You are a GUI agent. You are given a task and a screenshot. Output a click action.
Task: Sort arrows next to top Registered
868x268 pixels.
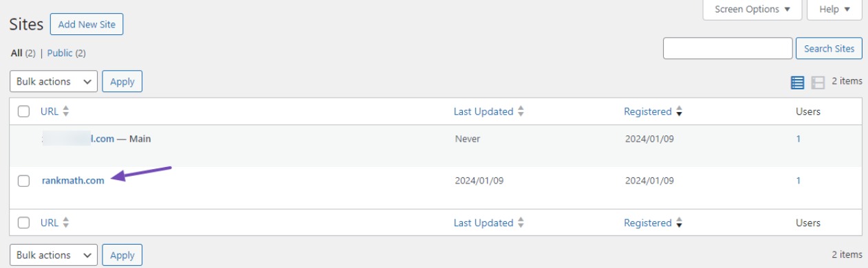point(679,111)
